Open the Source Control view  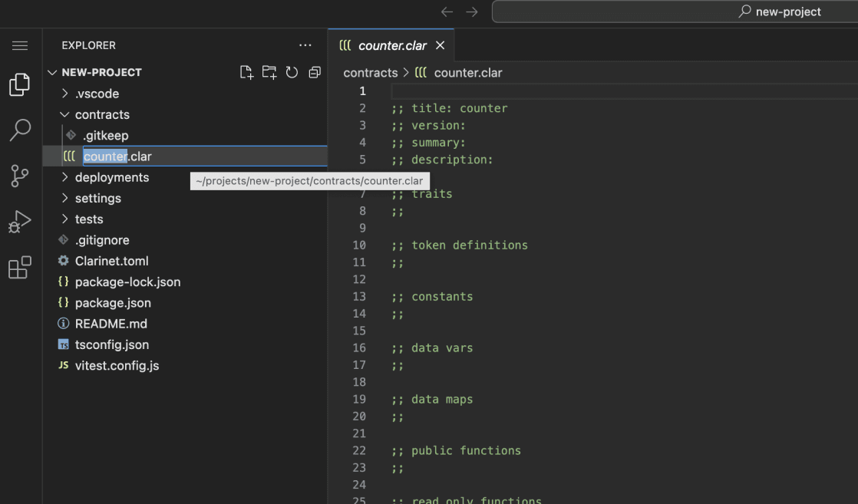point(20,176)
